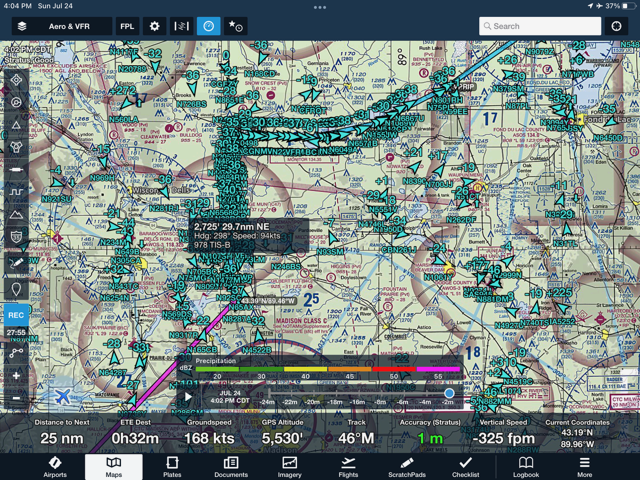Image resolution: width=640 pixels, height=480 pixels.
Task: Jump to the -20m timeline mark
Action: coord(313,402)
